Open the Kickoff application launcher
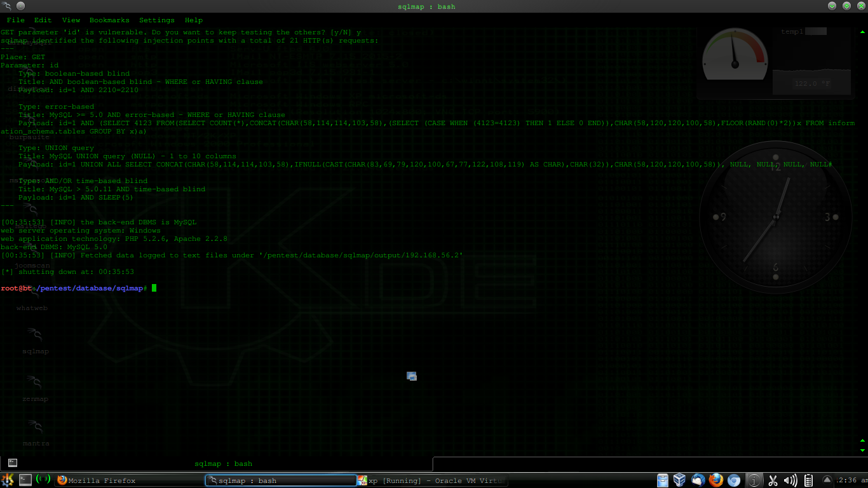The image size is (868, 488). click(x=8, y=480)
